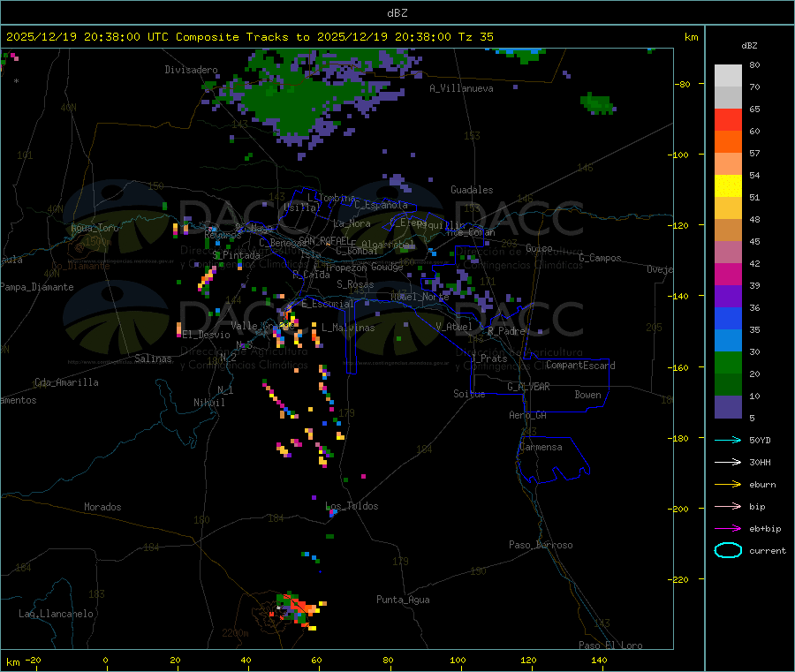Select the yellow 54 dBZ color swatch
The width and height of the screenshot is (795, 672).
coord(728,186)
